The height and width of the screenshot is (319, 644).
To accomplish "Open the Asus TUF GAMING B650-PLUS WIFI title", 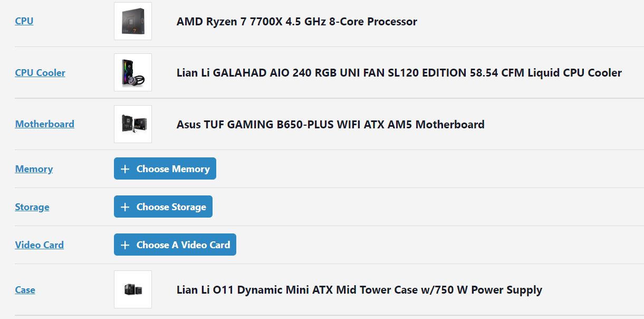I will point(331,125).
